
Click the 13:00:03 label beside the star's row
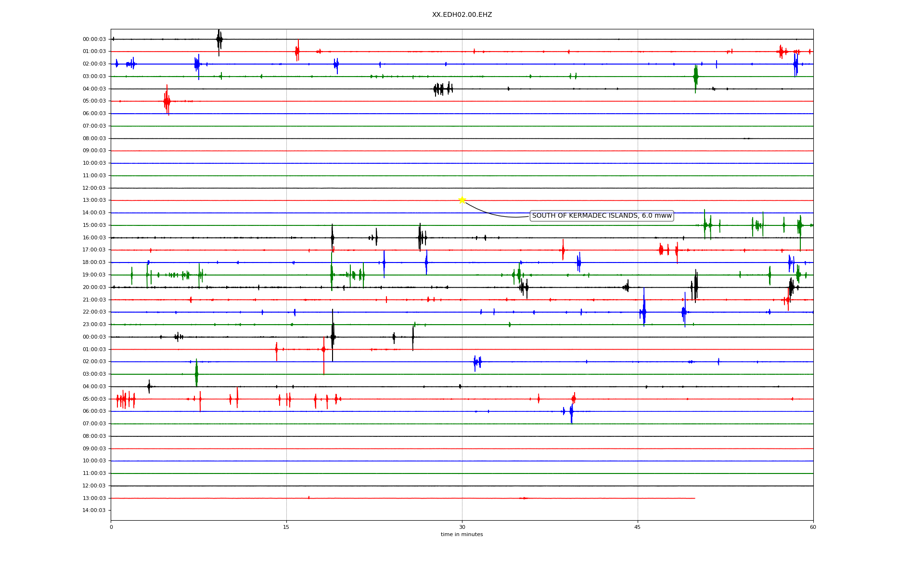tap(94, 200)
